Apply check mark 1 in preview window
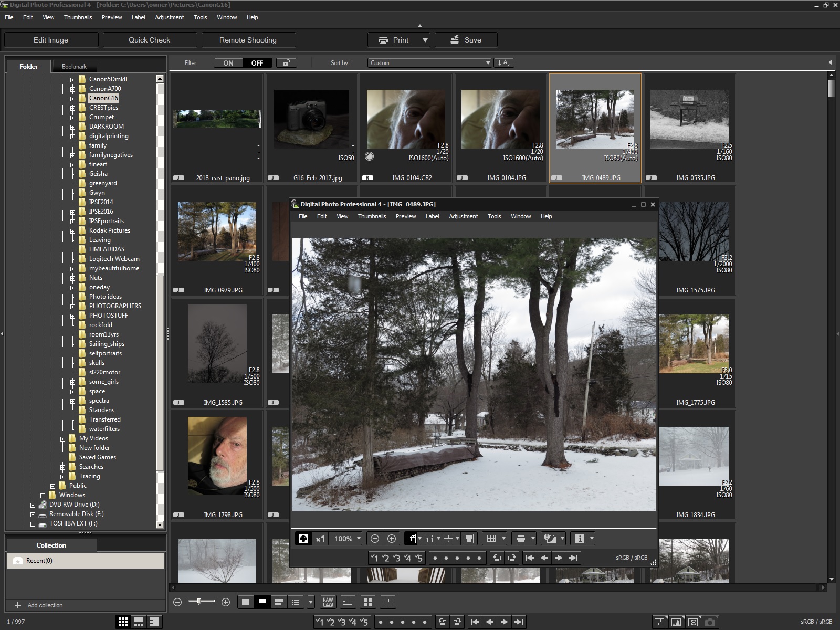 (x=374, y=558)
